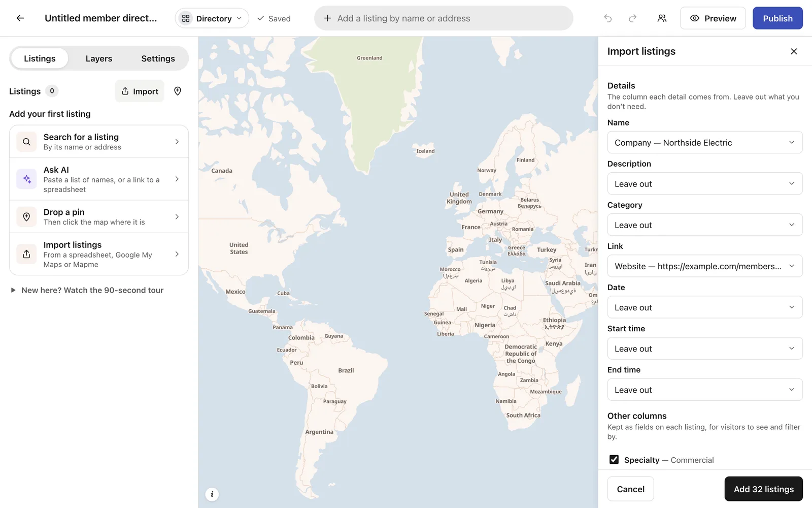
Task: Click Add 32 listings button
Action: point(764,489)
